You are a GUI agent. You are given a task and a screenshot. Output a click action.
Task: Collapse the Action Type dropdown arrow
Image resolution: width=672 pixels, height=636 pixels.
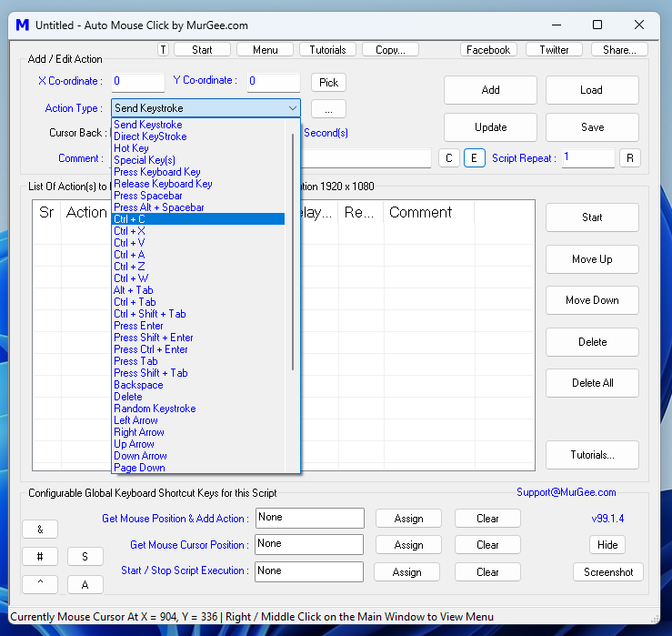coord(291,108)
